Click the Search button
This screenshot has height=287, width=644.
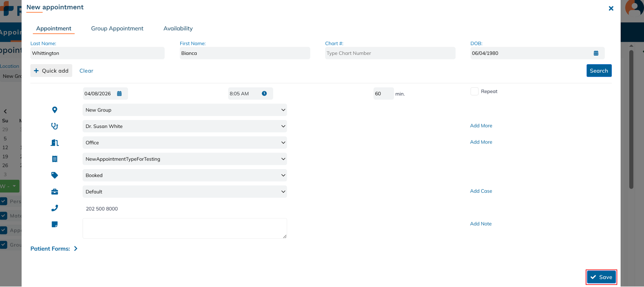[x=599, y=71]
